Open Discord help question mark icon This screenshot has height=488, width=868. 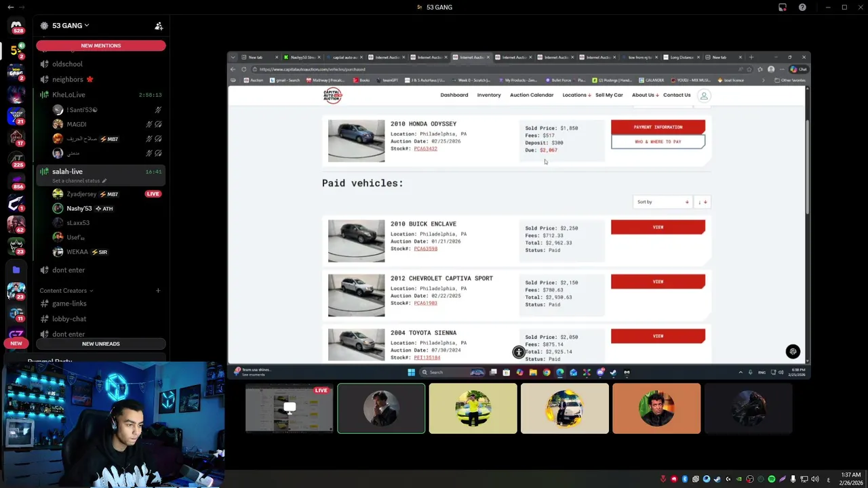pos(802,7)
